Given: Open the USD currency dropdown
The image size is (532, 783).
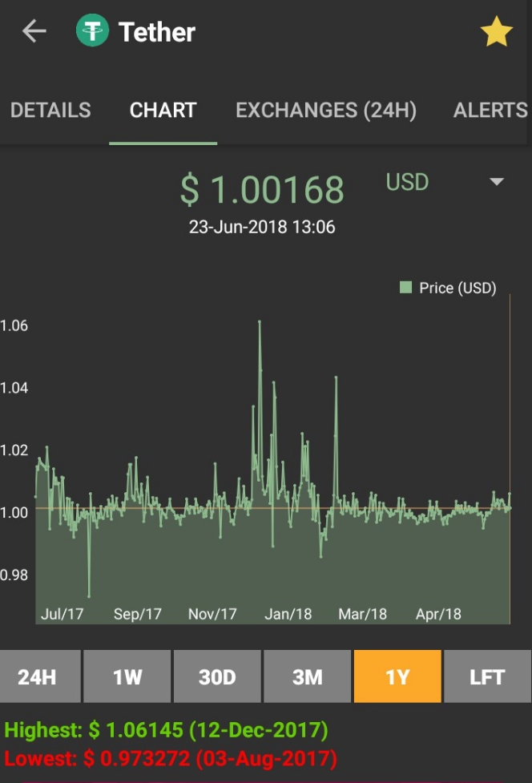Looking at the screenshot, I should [x=408, y=183].
